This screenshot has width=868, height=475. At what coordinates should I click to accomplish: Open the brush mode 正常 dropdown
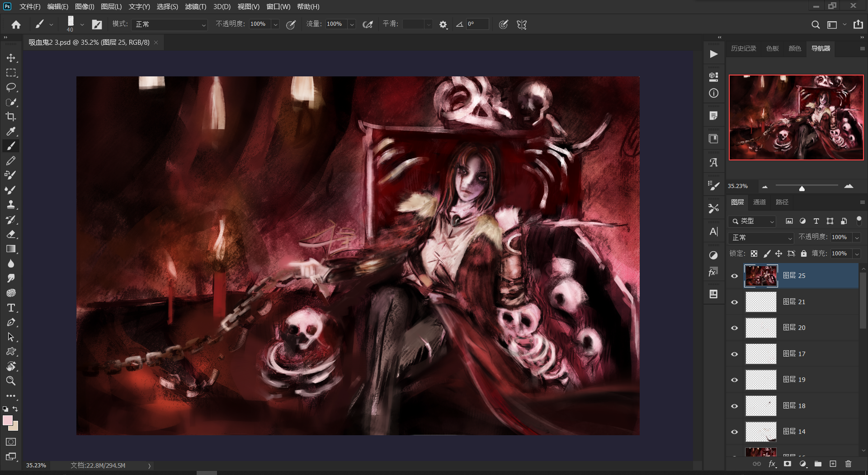click(170, 24)
